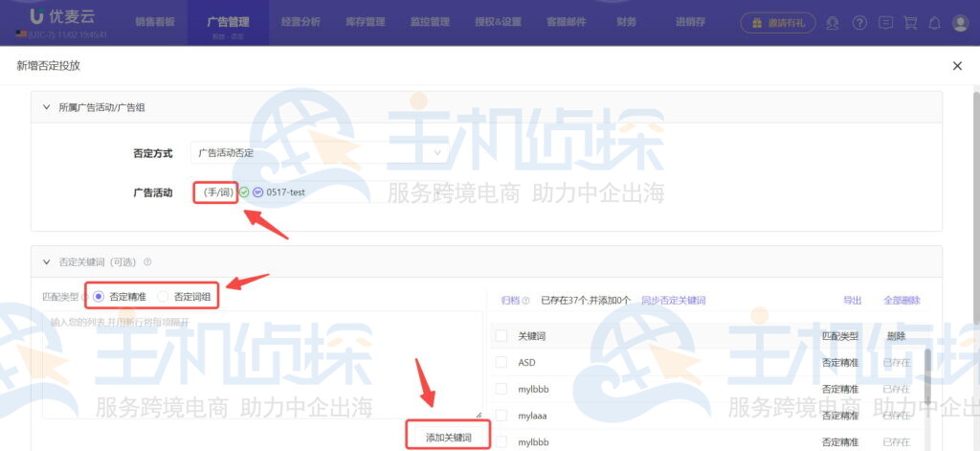The height and width of the screenshot is (451, 980).
Task: Click the help icon beside 否定关键词 (可选)
Action: pyautogui.click(x=147, y=261)
